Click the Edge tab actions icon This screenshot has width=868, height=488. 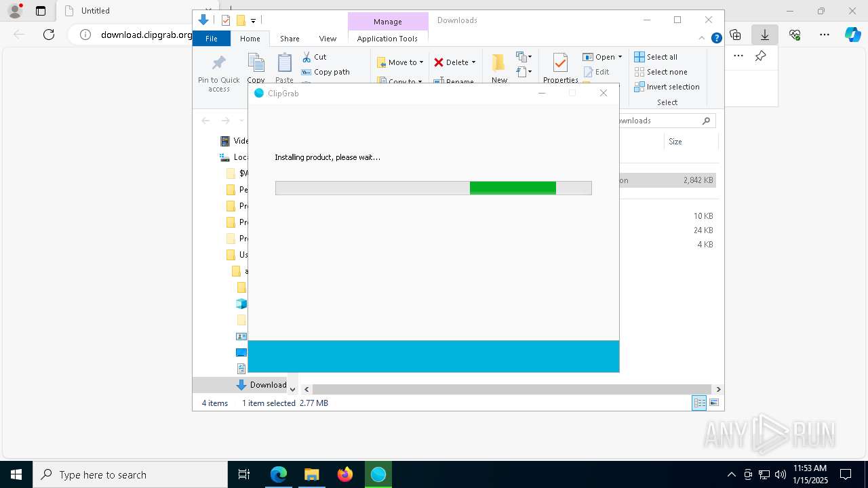click(x=41, y=11)
